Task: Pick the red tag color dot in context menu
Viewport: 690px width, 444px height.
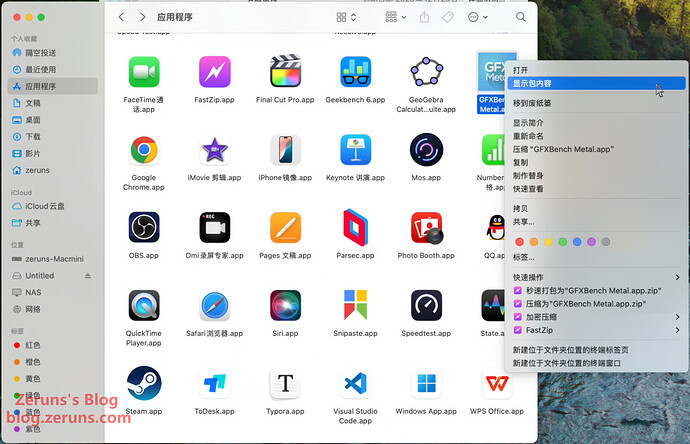Action: coord(519,242)
